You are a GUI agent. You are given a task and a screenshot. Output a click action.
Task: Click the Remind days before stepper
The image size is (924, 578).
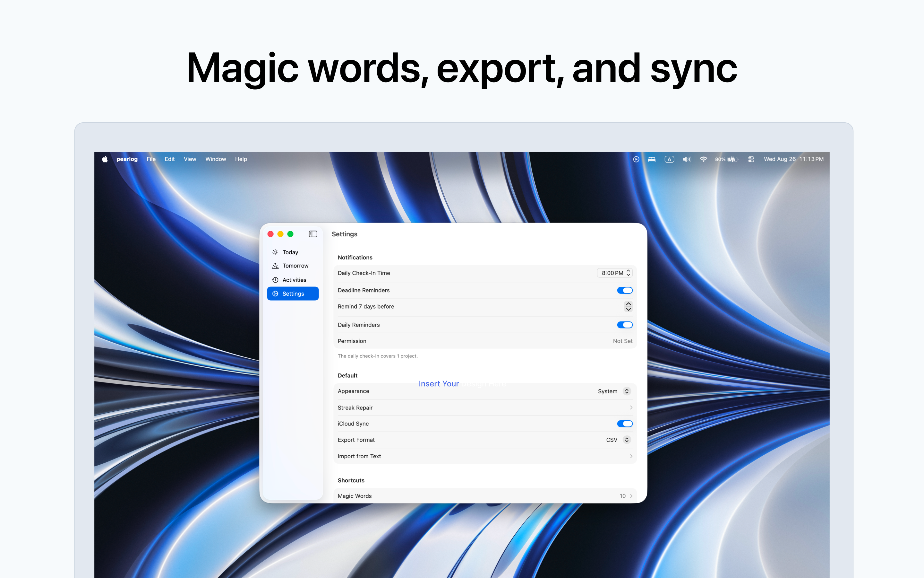click(629, 307)
